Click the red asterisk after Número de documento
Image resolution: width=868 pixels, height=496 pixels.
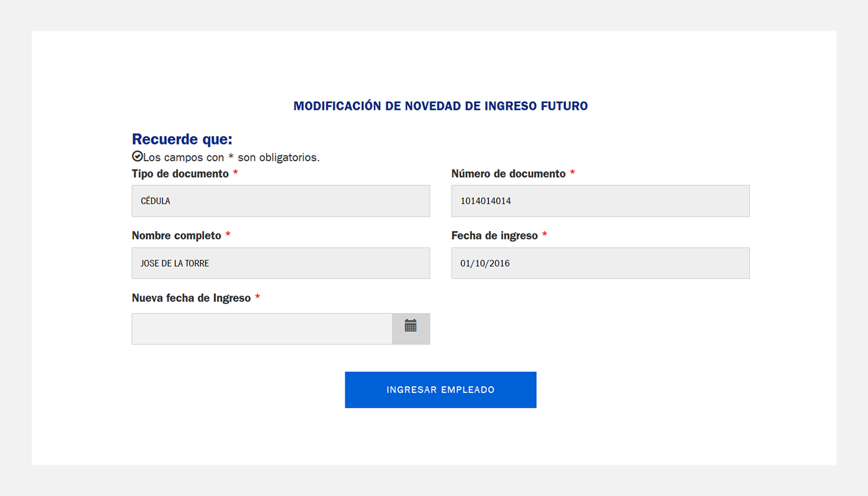[572, 173]
